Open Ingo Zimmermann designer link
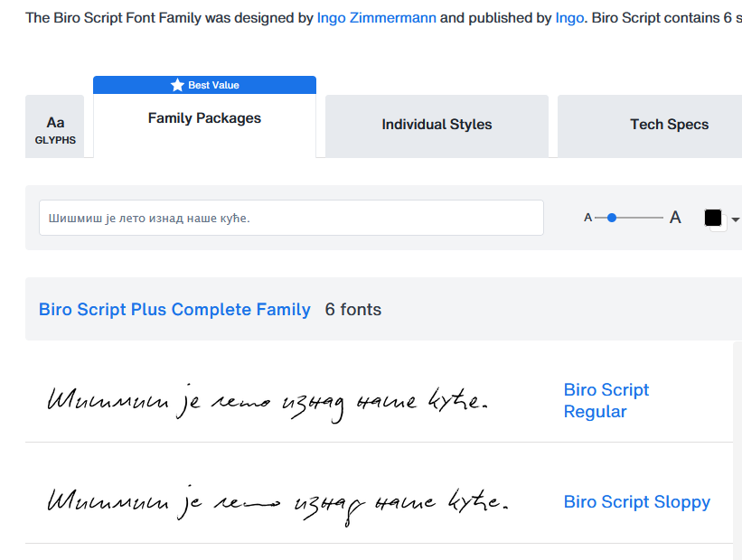Image resolution: width=742 pixels, height=560 pixels. [x=376, y=17]
